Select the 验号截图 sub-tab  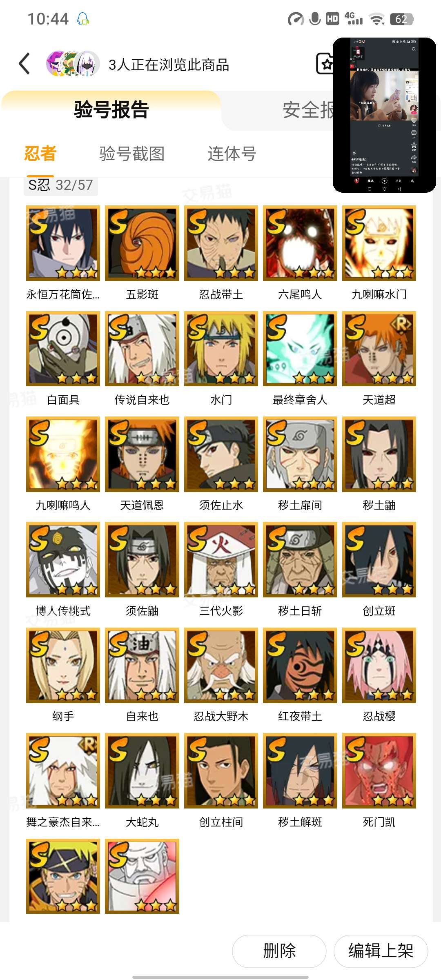click(132, 154)
